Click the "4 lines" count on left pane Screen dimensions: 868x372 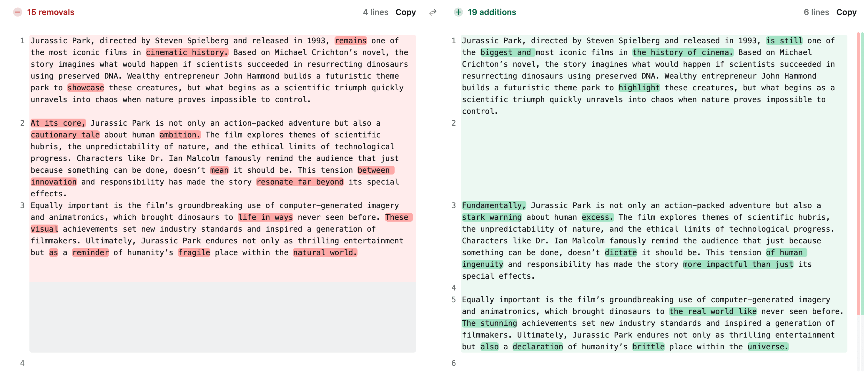coord(375,12)
